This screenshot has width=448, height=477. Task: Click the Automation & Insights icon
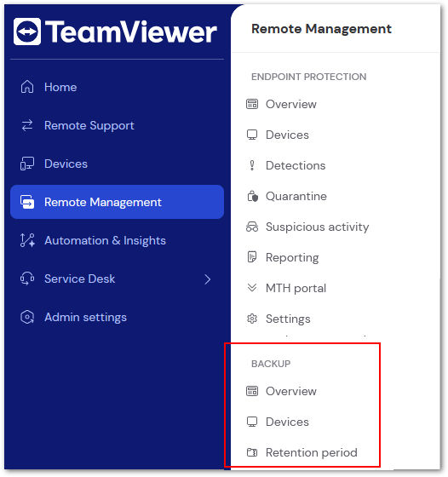click(x=27, y=240)
